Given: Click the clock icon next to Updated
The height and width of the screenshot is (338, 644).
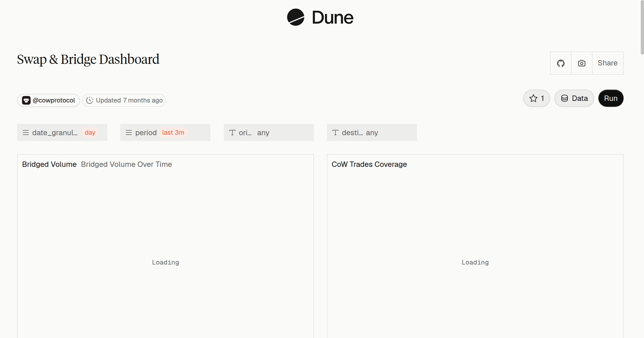Looking at the screenshot, I should coord(90,100).
